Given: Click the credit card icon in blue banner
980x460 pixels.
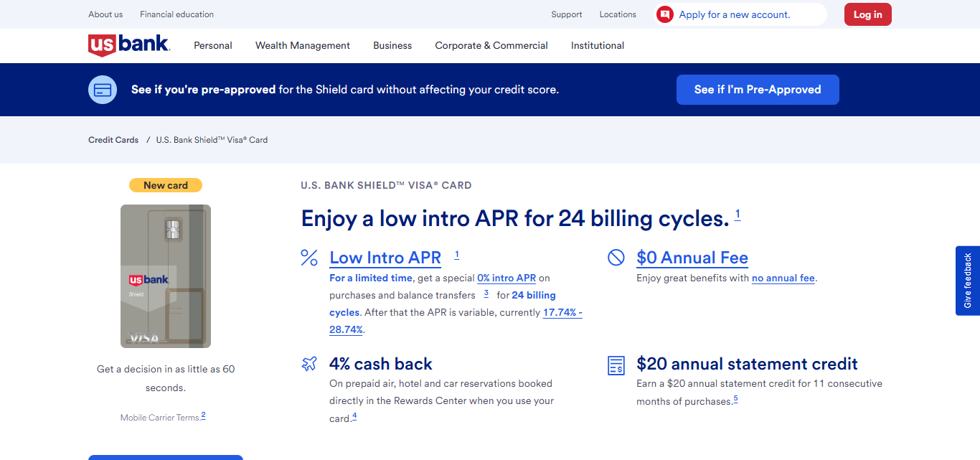Looking at the screenshot, I should pos(103,90).
